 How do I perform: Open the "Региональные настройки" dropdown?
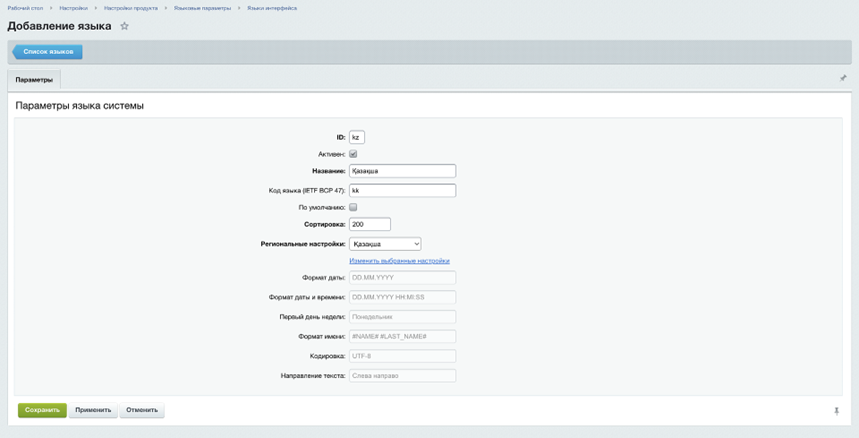click(x=385, y=244)
